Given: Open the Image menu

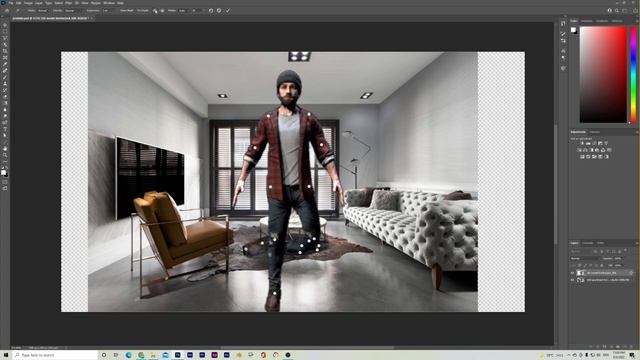Looking at the screenshot, I should tap(28, 3).
